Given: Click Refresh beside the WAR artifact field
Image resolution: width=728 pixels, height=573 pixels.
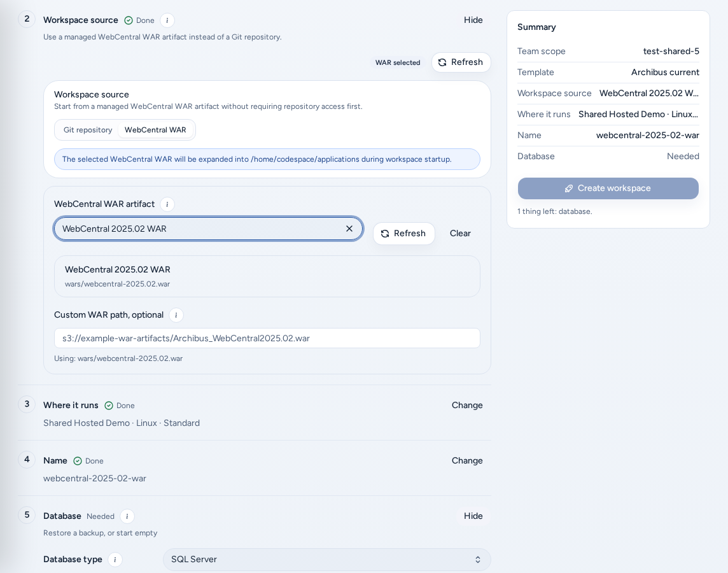Looking at the screenshot, I should point(404,234).
